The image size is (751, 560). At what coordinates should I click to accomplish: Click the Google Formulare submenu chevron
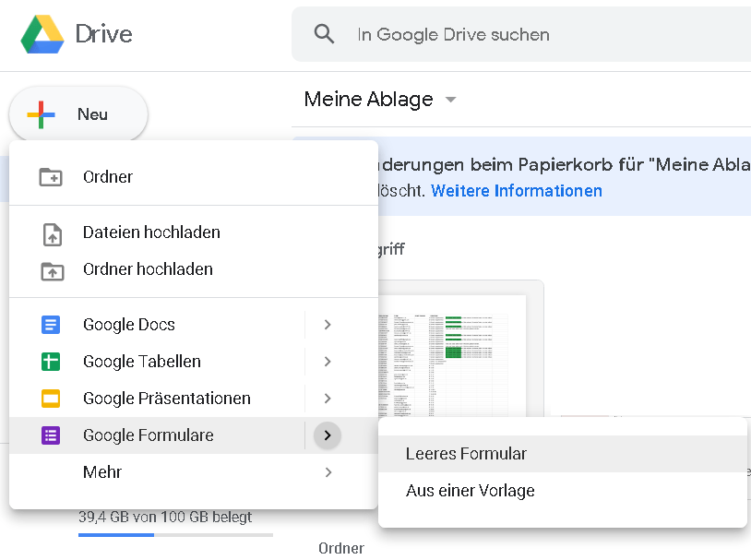coord(328,435)
